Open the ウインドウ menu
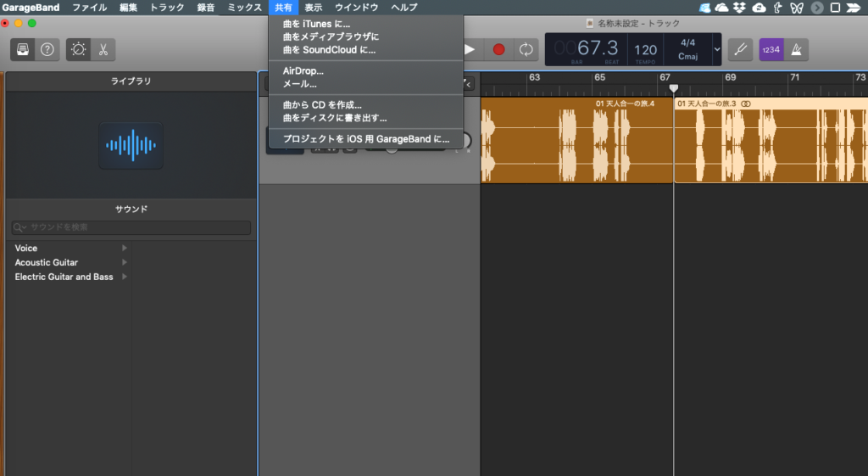The width and height of the screenshot is (868, 476). tap(357, 7)
